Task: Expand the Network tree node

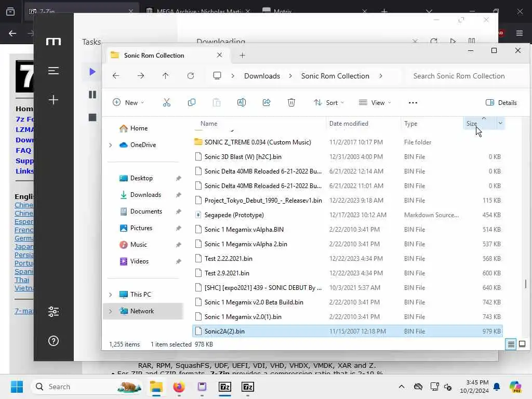Action: (110, 311)
